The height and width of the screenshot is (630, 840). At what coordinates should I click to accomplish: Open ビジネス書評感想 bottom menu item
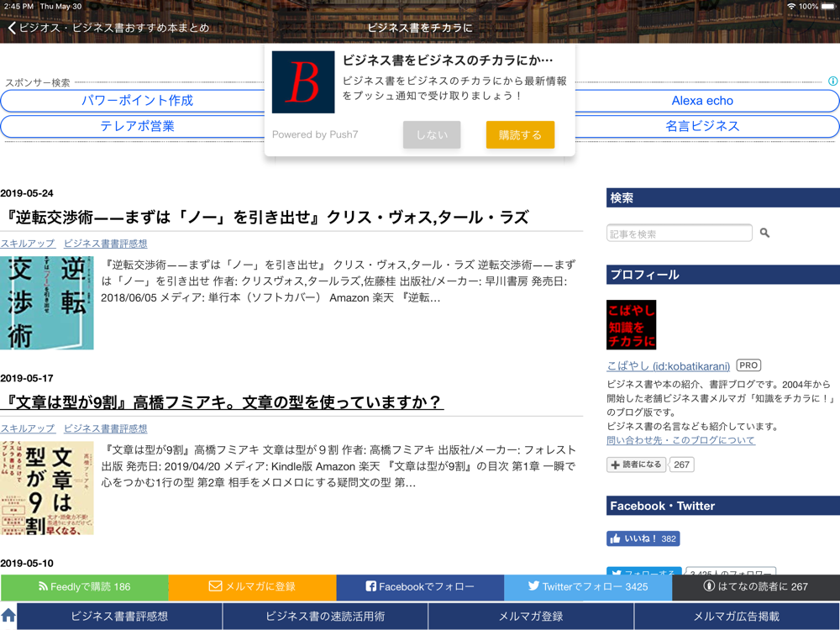pos(119,616)
